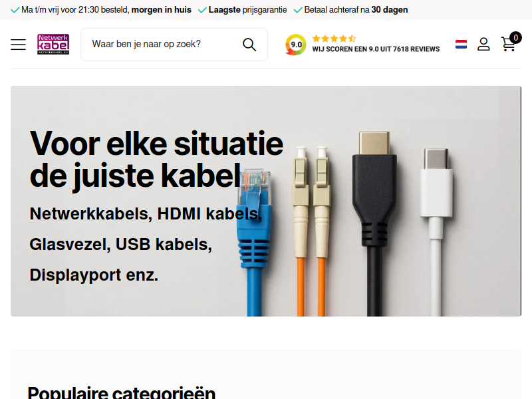Click the cart item count badge
The image size is (532, 399).
tap(515, 37)
